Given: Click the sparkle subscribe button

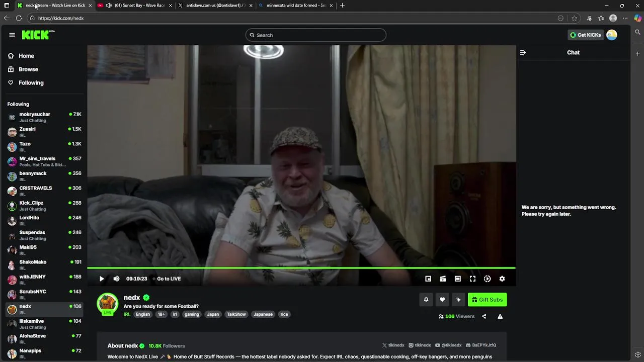Looking at the screenshot, I should coord(458,300).
